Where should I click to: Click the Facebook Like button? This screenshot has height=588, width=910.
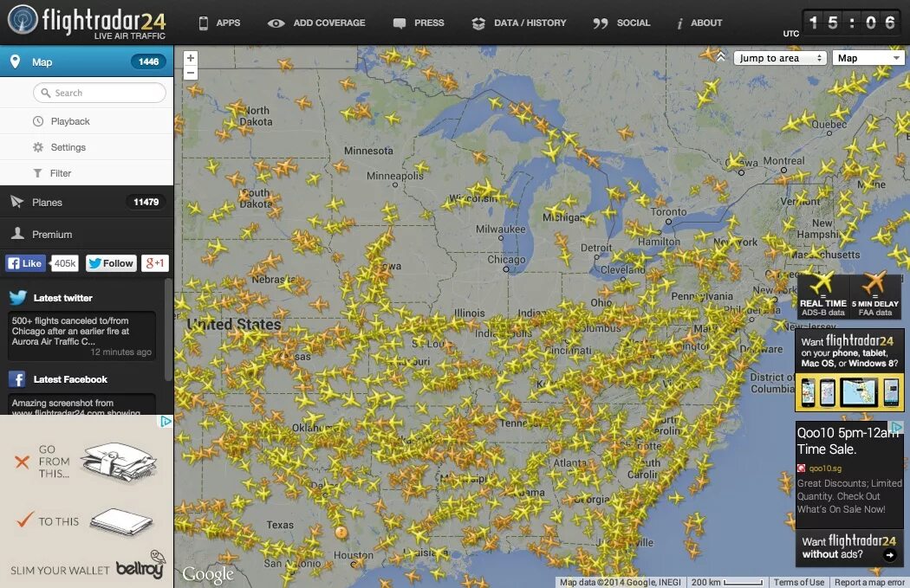(x=25, y=263)
